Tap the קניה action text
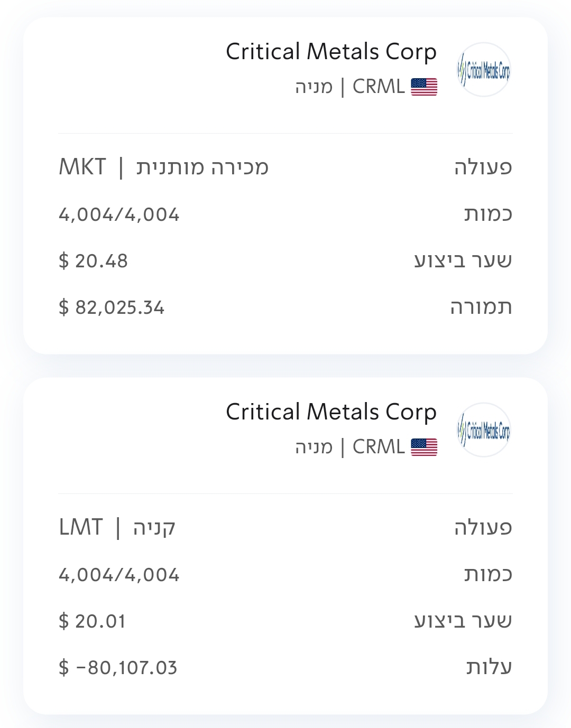Image resolution: width=571 pixels, height=728 pixels. 154,527
